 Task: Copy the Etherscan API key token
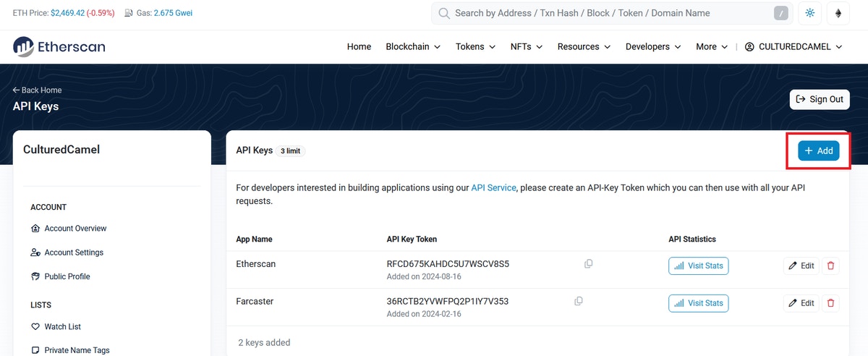pyautogui.click(x=588, y=264)
